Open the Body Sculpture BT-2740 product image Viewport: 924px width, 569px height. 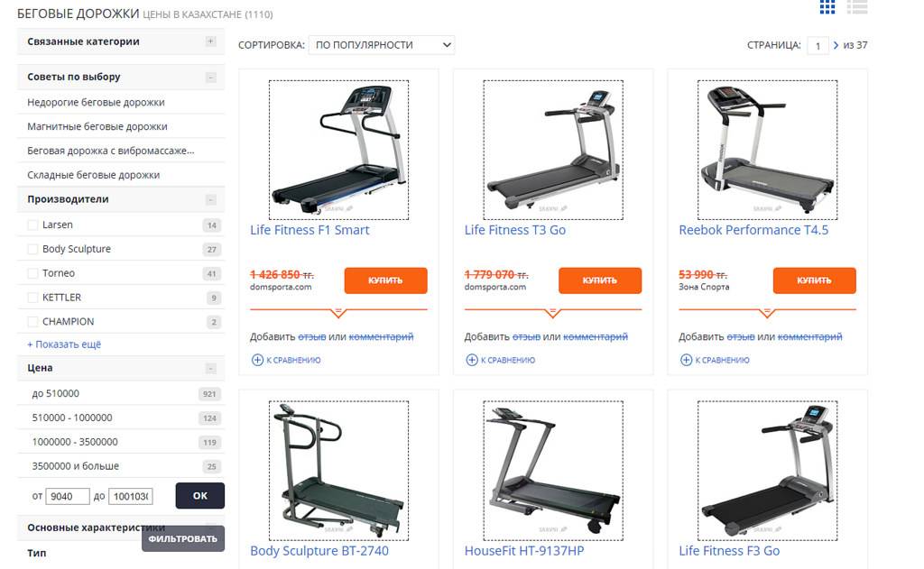click(339, 471)
